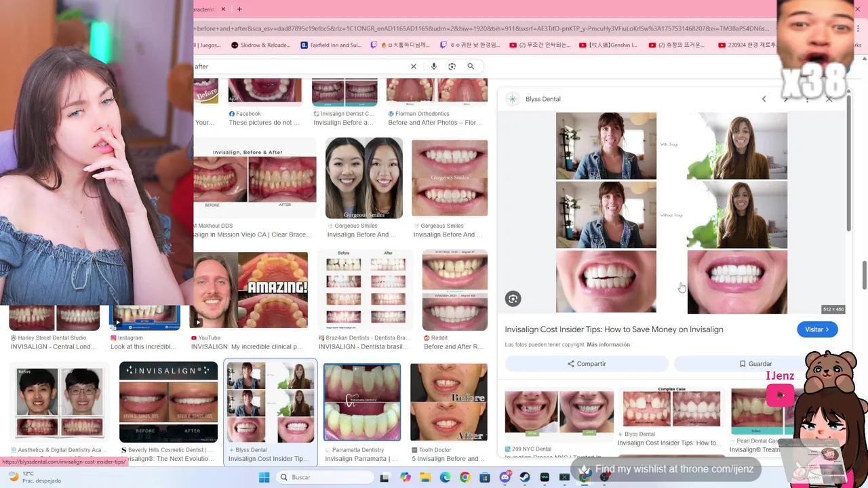Image resolution: width=868 pixels, height=488 pixels.
Task: Close the Blyss Dental preview panel
Action: coord(829,99)
